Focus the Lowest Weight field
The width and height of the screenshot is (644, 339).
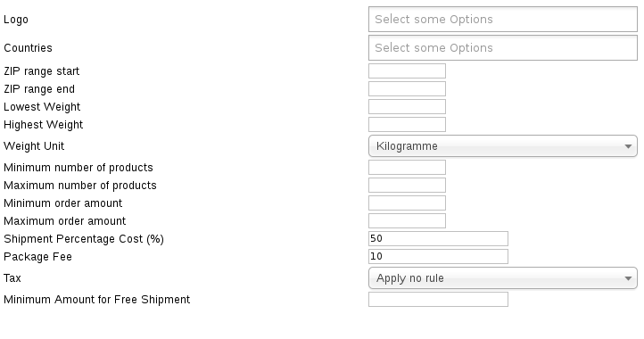click(407, 107)
